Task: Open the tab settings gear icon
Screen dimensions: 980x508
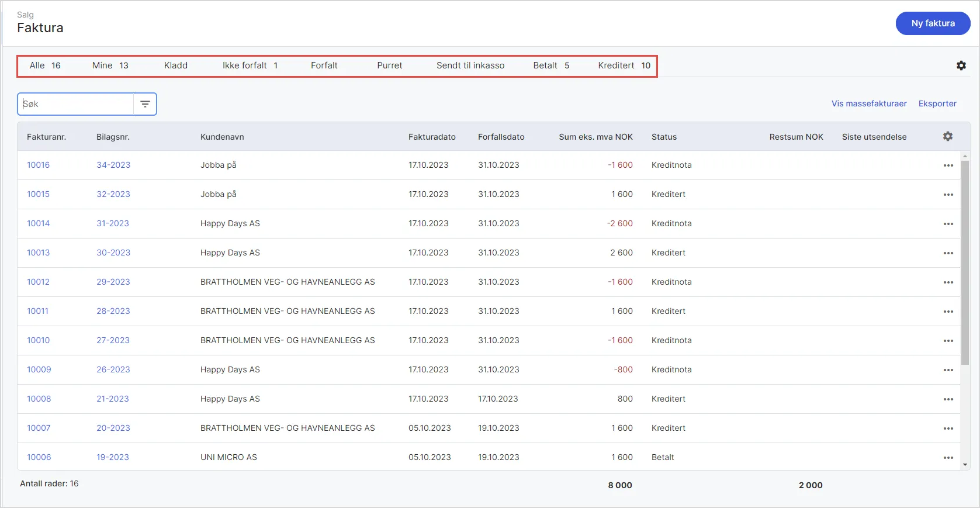Action: click(961, 65)
